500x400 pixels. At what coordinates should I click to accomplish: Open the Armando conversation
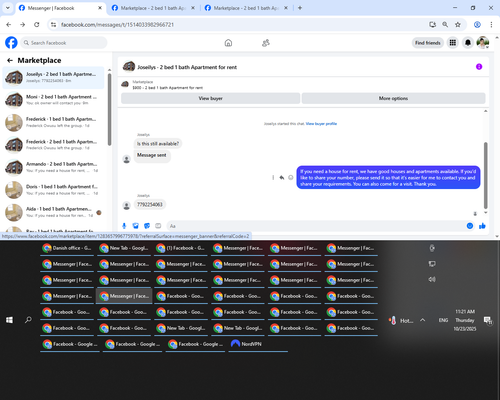pyautogui.click(x=53, y=167)
